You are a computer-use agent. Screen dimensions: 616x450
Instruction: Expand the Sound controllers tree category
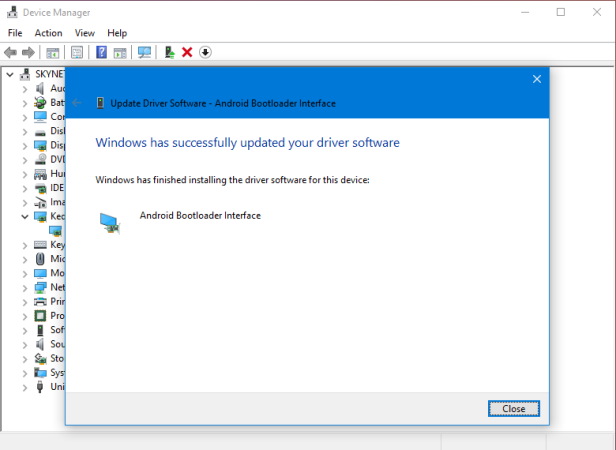(25, 345)
